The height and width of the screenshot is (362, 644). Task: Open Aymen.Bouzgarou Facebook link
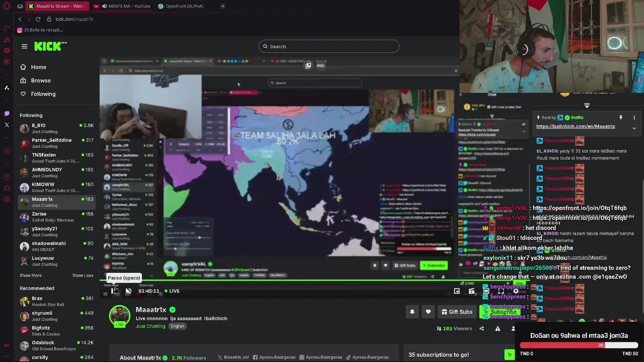click(275, 357)
